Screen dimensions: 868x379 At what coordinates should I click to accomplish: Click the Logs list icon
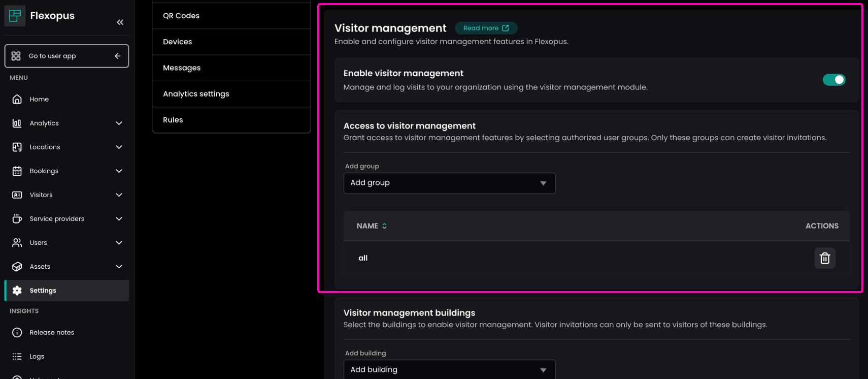coord(17,357)
